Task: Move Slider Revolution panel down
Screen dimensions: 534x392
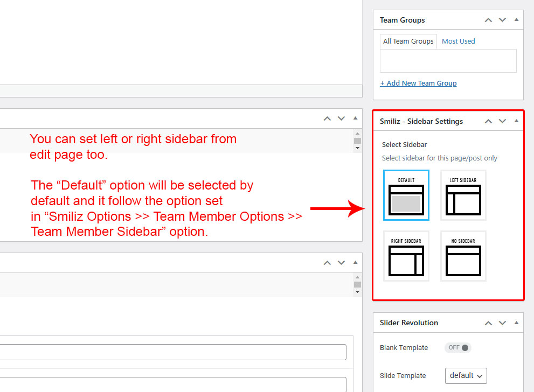Action: [502, 323]
